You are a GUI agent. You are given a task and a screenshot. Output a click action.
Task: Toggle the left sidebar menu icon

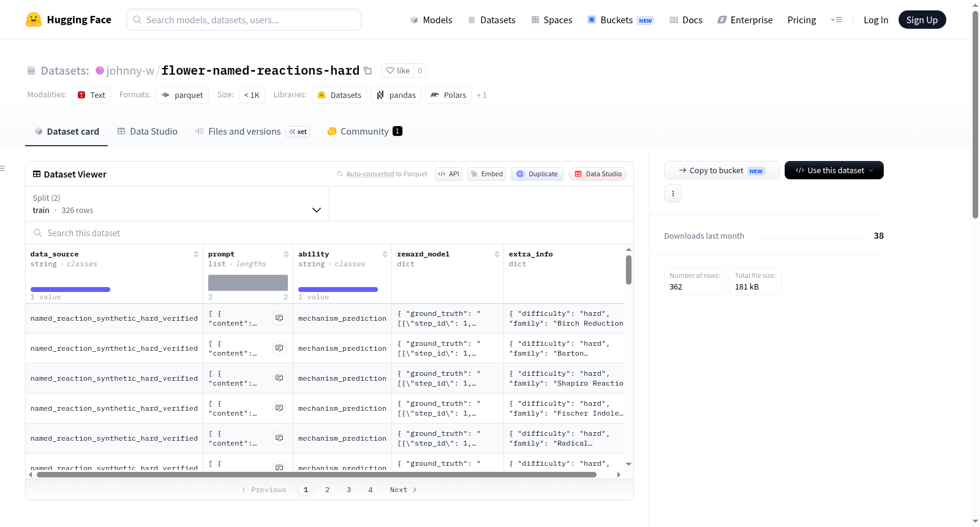point(2,168)
